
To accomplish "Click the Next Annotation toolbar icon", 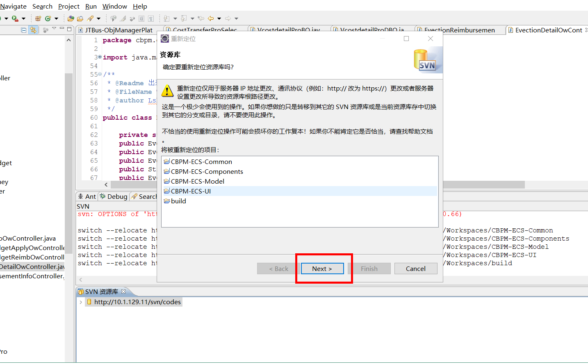I will [x=166, y=18].
